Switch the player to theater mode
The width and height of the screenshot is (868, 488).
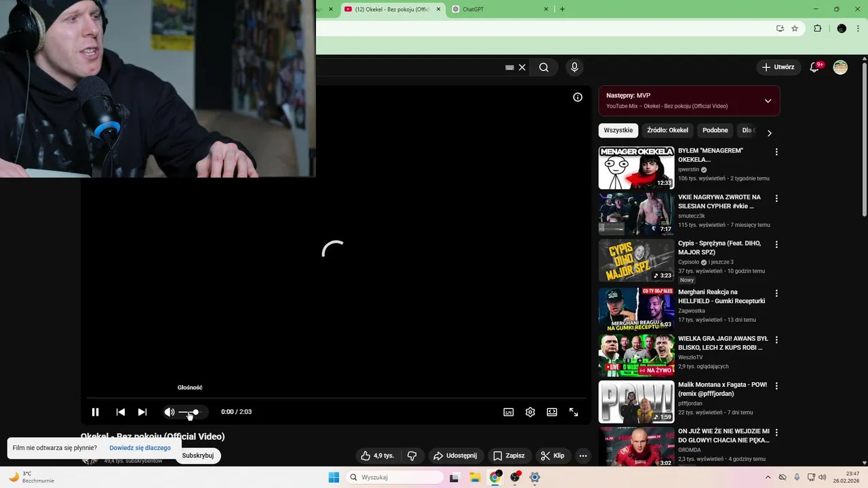click(x=552, y=412)
